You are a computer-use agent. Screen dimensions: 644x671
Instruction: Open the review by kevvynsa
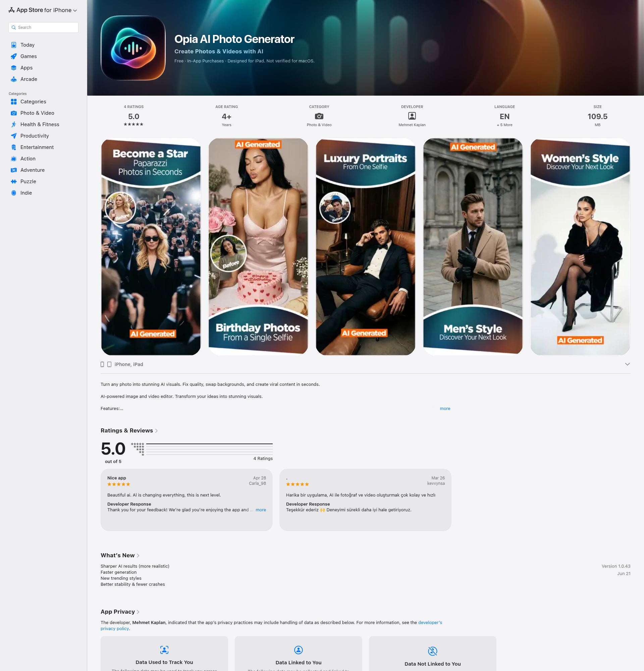pyautogui.click(x=365, y=500)
